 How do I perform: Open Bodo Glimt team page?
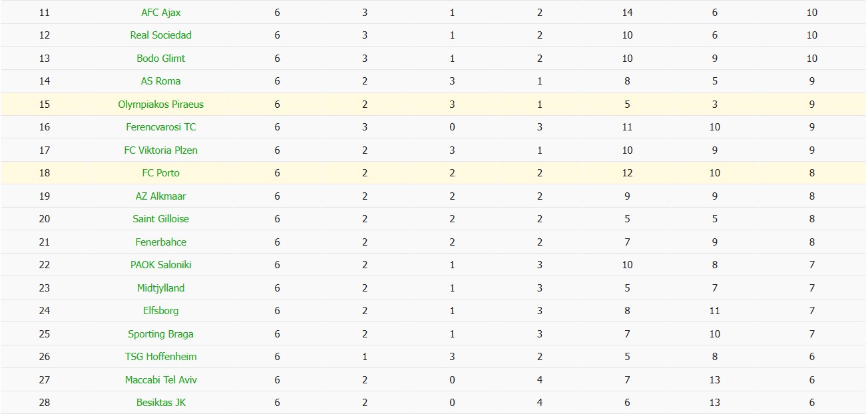pos(161,59)
